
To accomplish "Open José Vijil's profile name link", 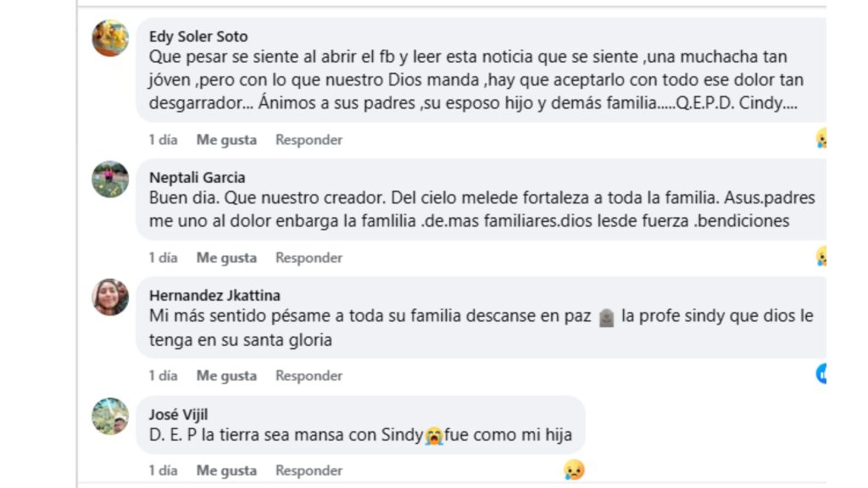I will (x=179, y=414).
